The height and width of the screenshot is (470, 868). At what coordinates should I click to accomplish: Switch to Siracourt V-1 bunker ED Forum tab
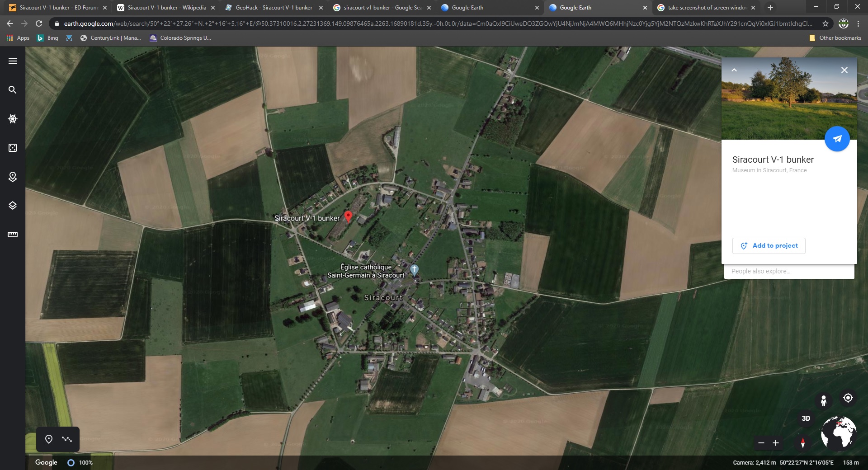pyautogui.click(x=58, y=8)
